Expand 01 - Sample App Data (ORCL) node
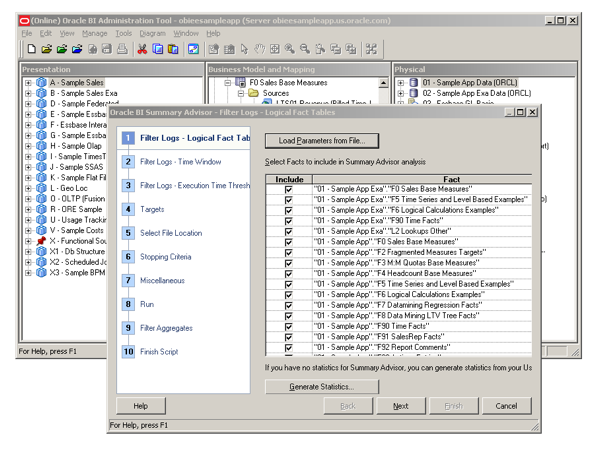 (x=400, y=83)
